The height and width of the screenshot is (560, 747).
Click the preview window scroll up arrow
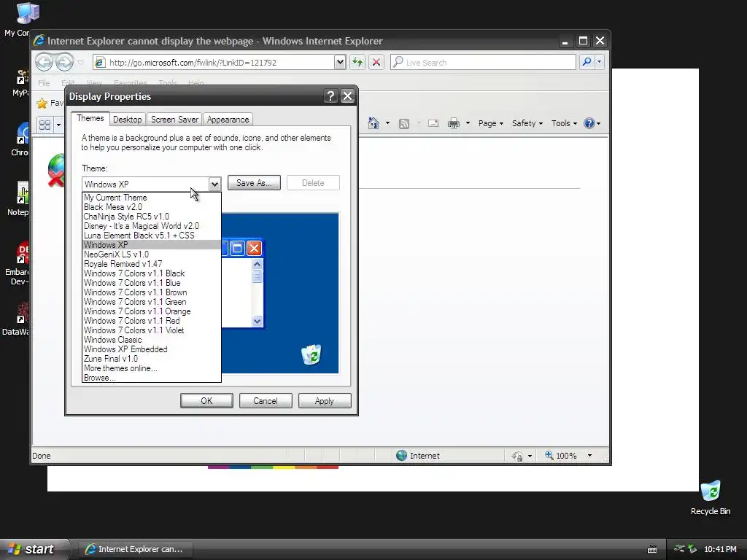click(257, 264)
